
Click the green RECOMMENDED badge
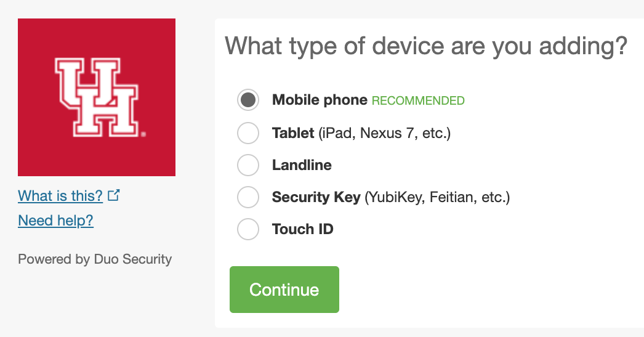click(418, 100)
